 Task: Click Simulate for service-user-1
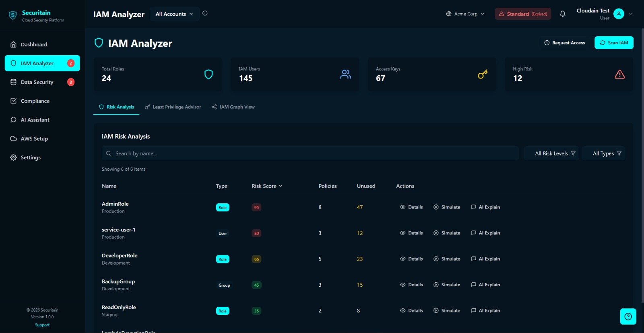(x=447, y=233)
